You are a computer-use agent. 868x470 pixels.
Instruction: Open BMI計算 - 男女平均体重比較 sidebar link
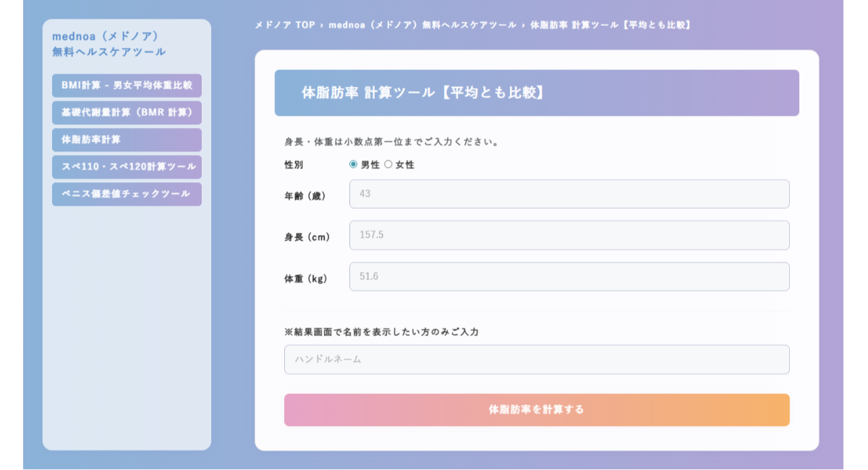tap(127, 85)
